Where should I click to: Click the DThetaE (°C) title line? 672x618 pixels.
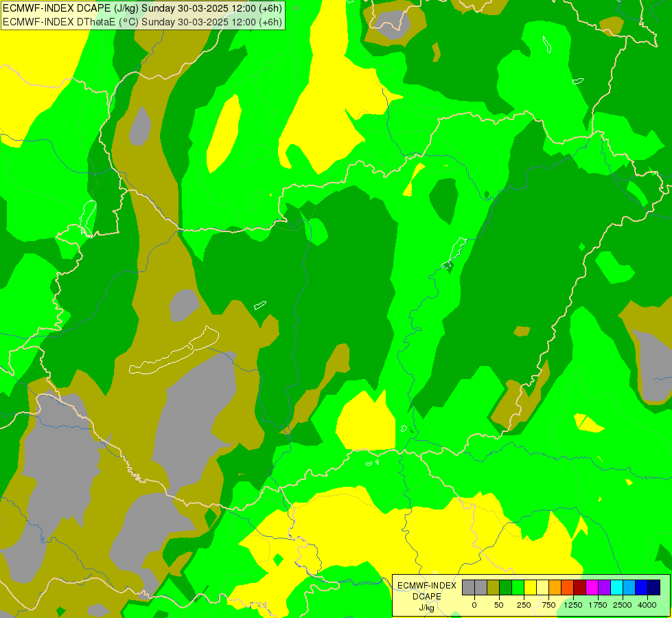point(142,21)
